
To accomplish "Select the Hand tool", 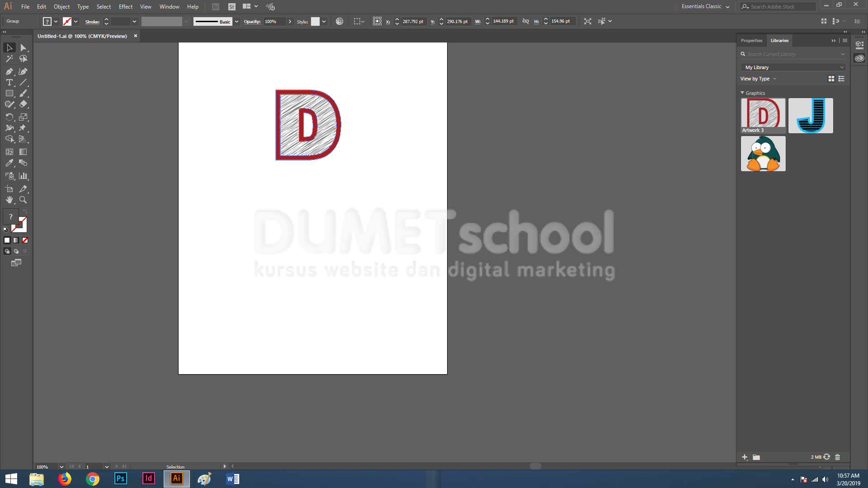I will pyautogui.click(x=9, y=200).
